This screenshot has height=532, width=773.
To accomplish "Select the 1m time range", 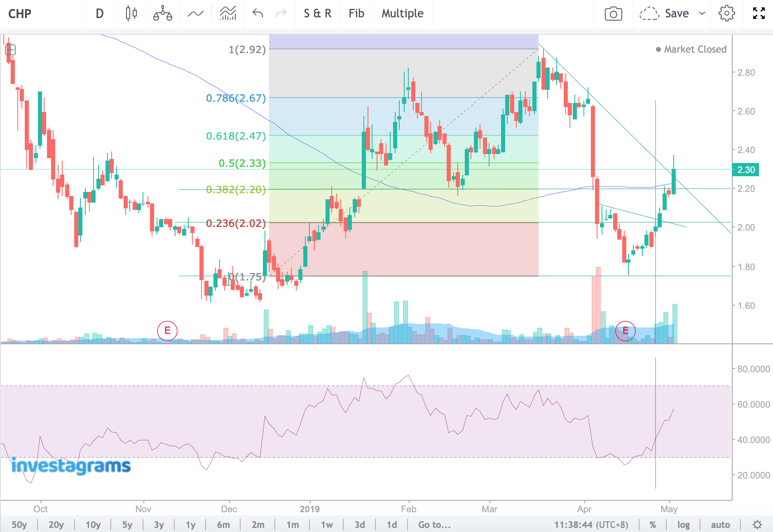I will (293, 525).
